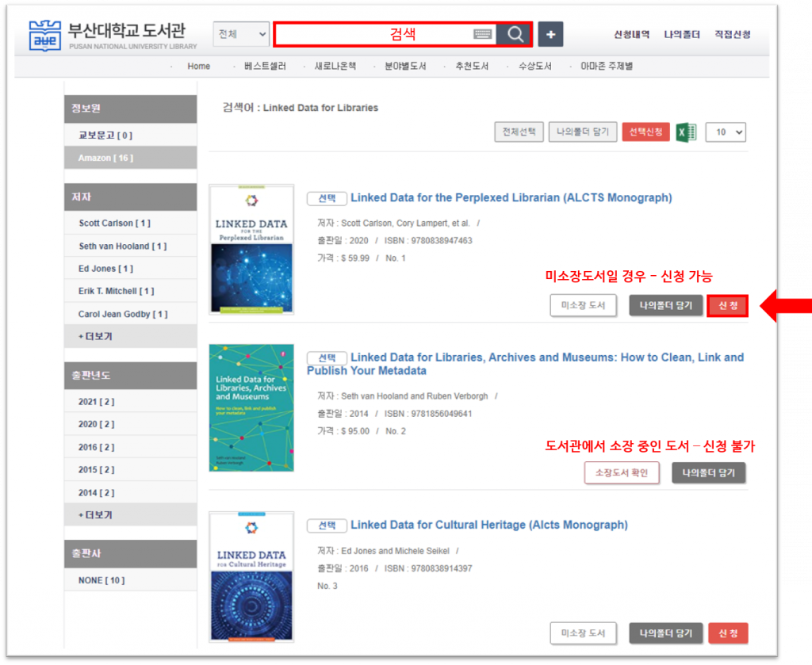Click the 전체선택 button
Screen dimensions: 812x665
(518, 132)
